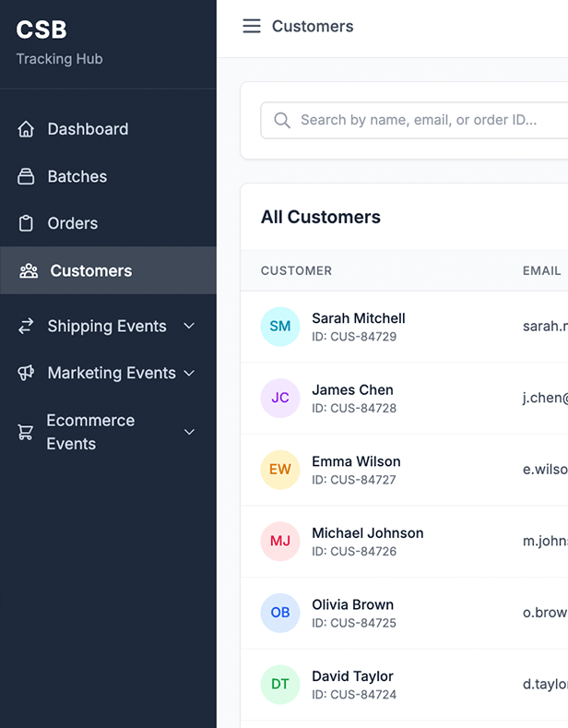Open Sarah Mitchell's customer record

tap(358, 318)
